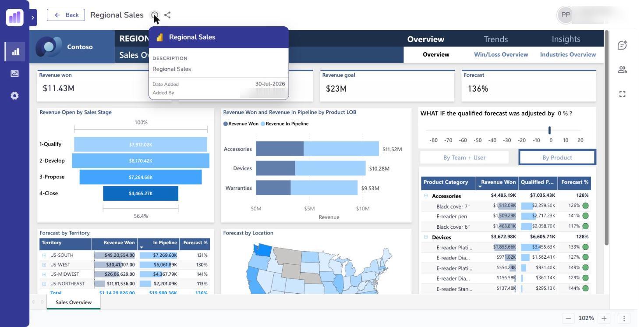Click the report's vertical scrollbar
The image size is (644, 327).
click(x=606, y=138)
